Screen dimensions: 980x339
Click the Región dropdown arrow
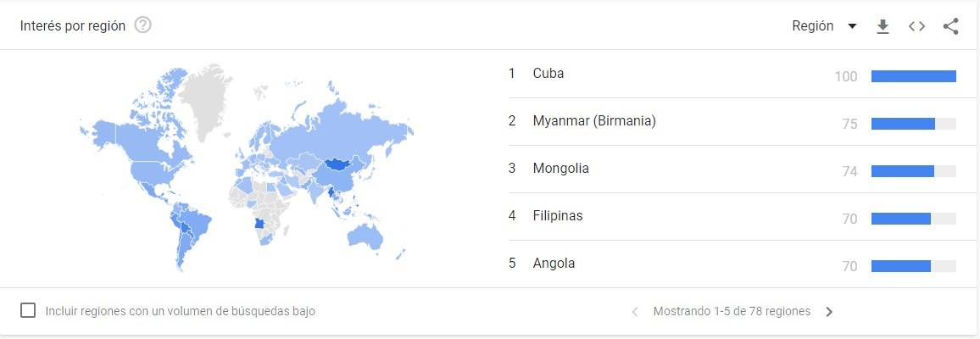click(851, 26)
